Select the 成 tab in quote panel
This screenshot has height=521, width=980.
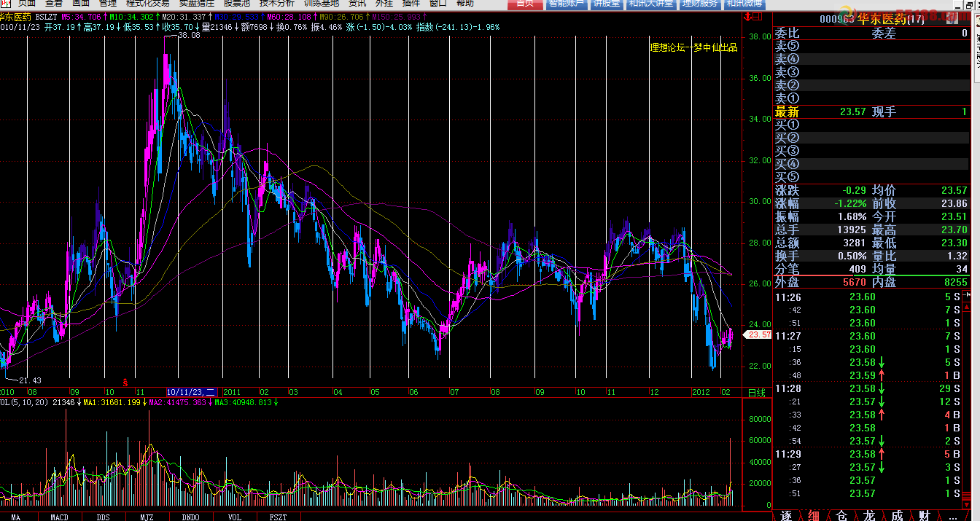point(897,515)
